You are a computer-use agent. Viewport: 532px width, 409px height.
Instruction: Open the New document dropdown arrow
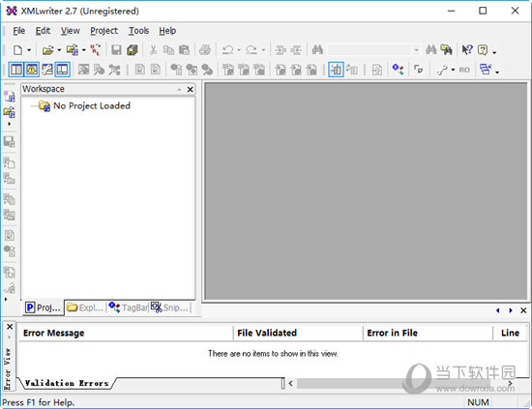(29, 50)
